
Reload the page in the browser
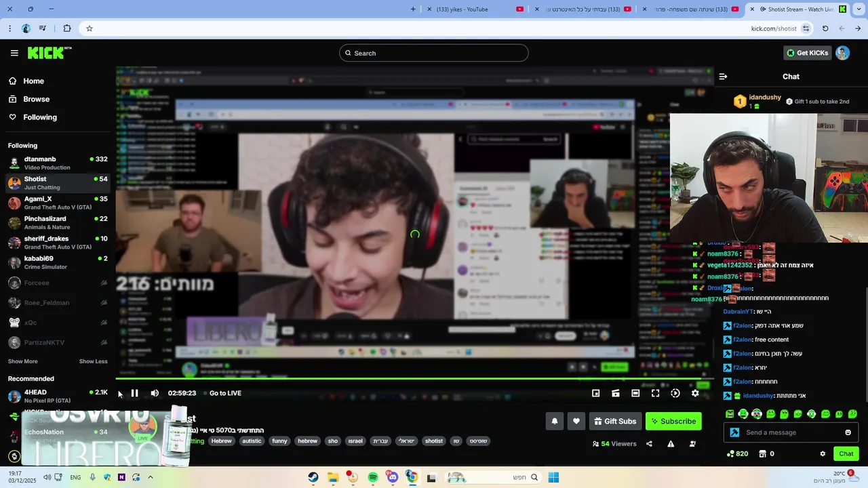[x=825, y=28]
